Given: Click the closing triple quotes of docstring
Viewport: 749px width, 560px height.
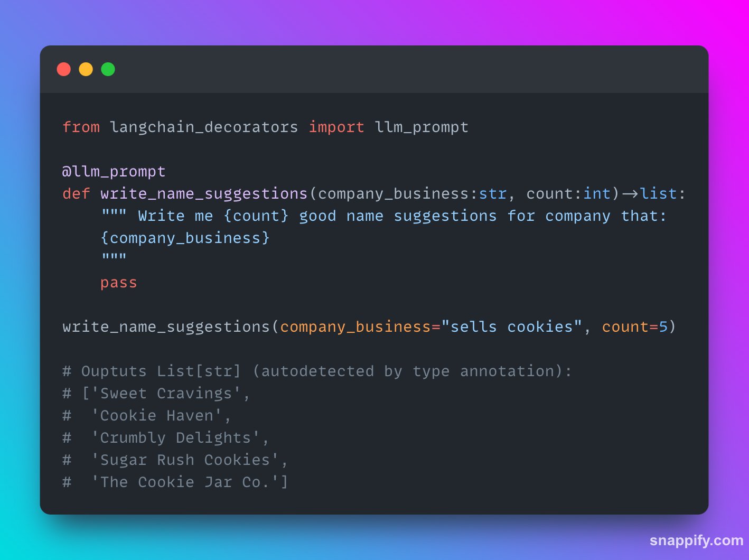Looking at the screenshot, I should click(x=114, y=257).
